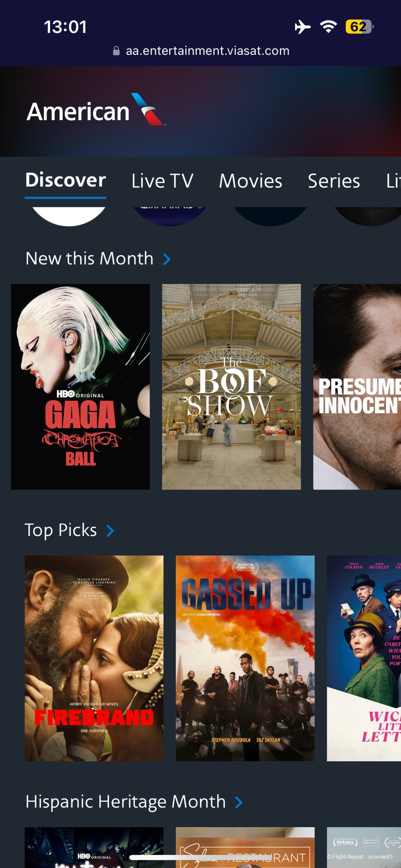
Task: Tap the battery level indicator
Action: click(360, 27)
